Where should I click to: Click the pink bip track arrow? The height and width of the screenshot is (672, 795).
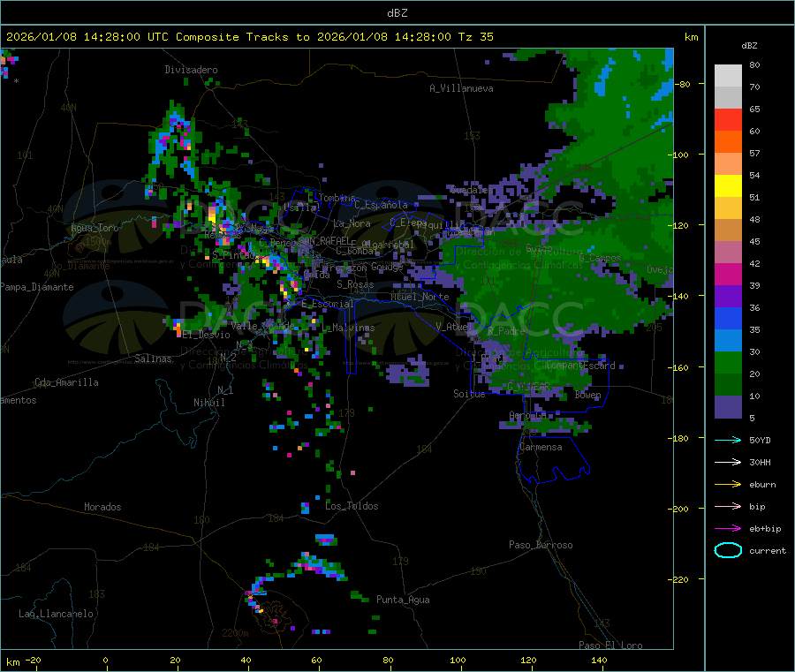tap(728, 506)
